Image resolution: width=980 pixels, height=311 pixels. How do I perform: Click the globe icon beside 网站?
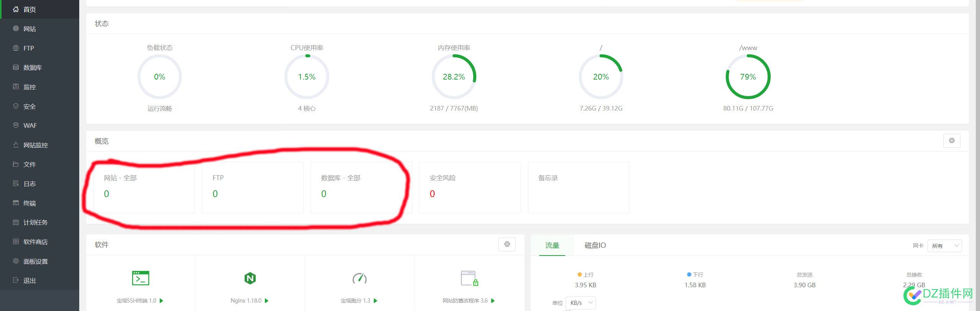(x=16, y=28)
